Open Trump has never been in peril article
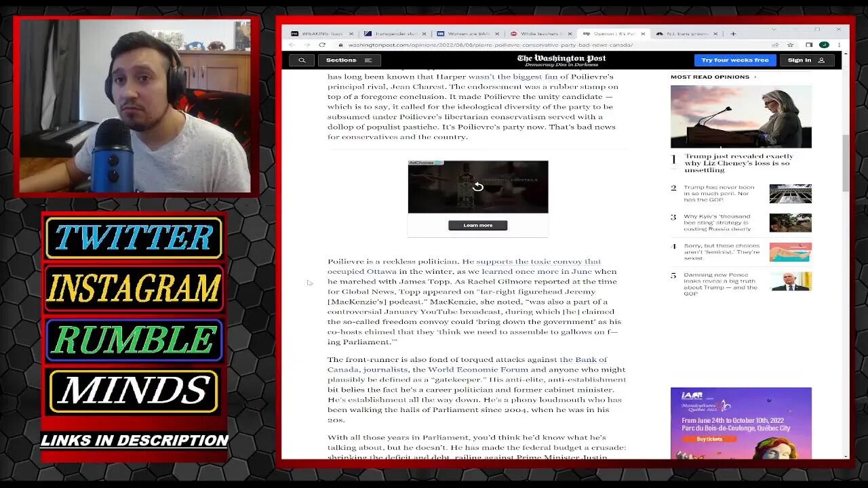Screen dimensions: 868x488 coord(719,193)
